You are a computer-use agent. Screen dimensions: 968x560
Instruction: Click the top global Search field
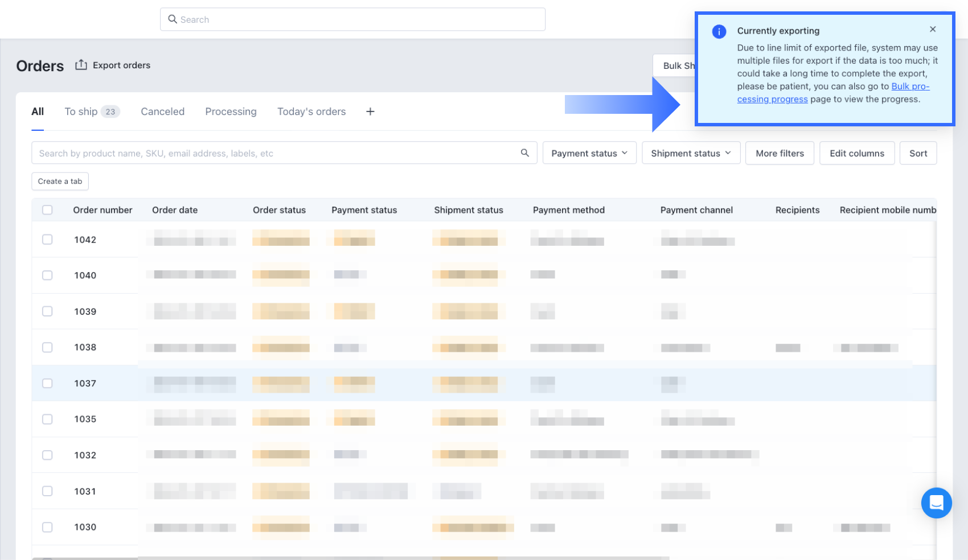pos(352,19)
